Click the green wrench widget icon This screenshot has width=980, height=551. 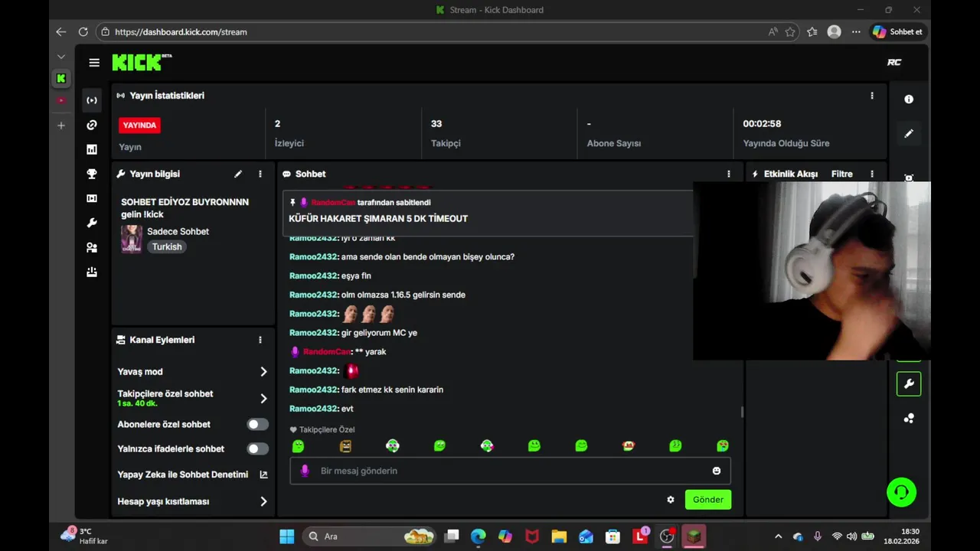[x=909, y=384]
